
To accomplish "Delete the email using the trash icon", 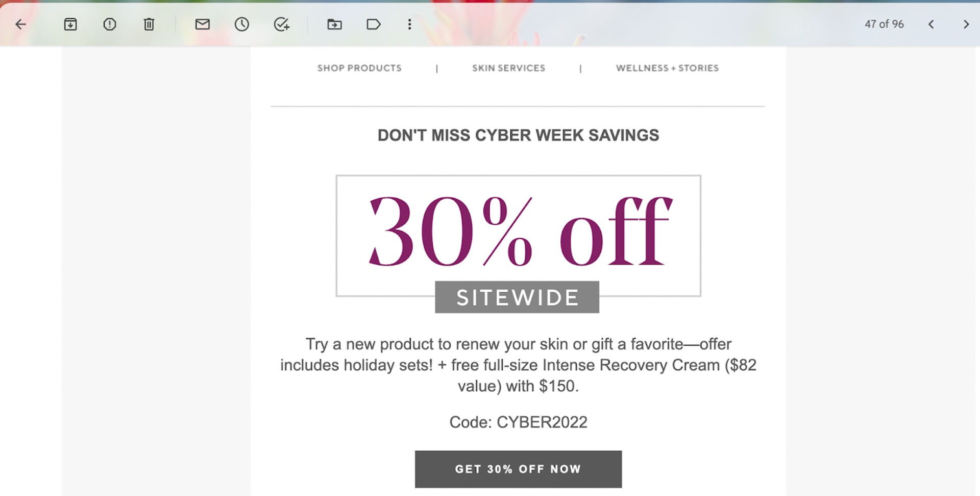I will coord(149,24).
